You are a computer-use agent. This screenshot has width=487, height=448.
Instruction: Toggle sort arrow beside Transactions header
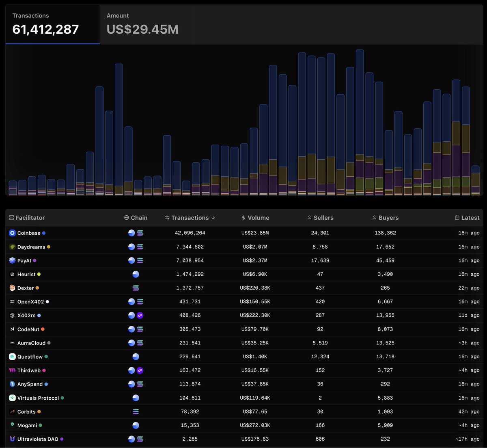pyautogui.click(x=213, y=218)
